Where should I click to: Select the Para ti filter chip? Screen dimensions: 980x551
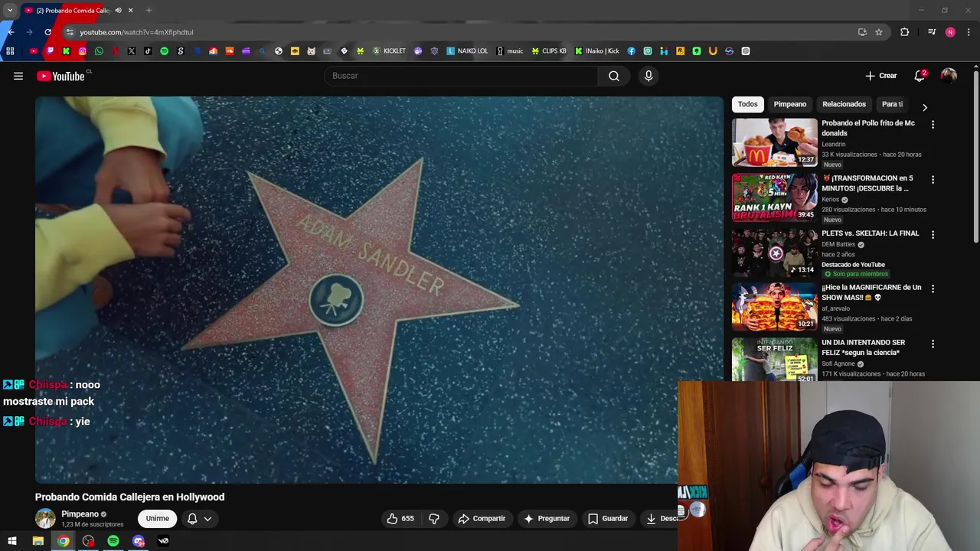[x=892, y=104]
